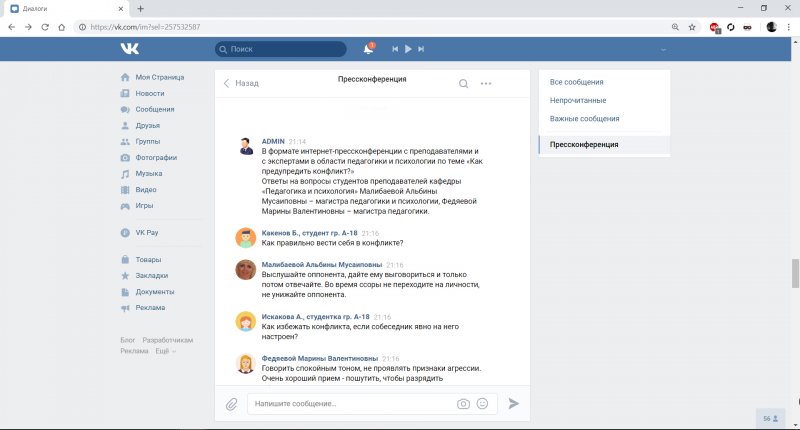Open Сообщения in left sidebar
This screenshot has width=800, height=430.
click(x=155, y=109)
